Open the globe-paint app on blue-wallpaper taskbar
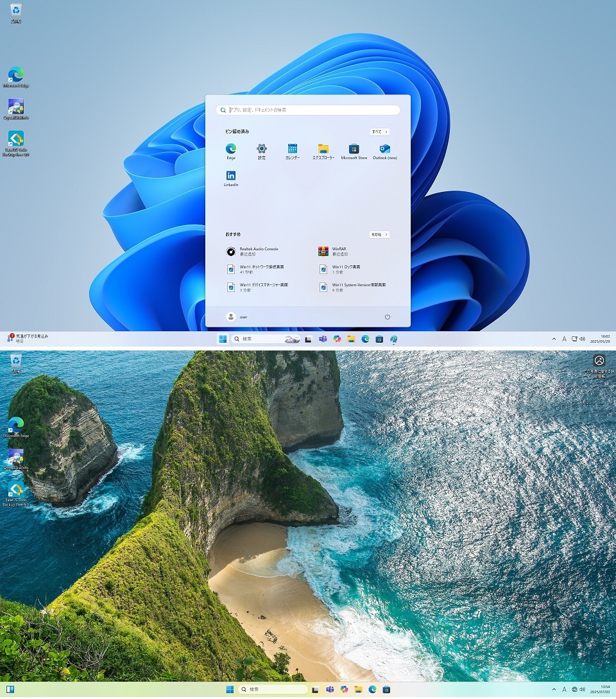616x699 pixels. point(393,340)
